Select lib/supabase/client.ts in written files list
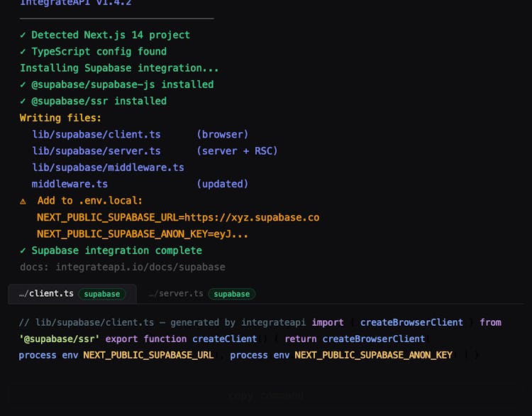The image size is (532, 416). (96, 134)
